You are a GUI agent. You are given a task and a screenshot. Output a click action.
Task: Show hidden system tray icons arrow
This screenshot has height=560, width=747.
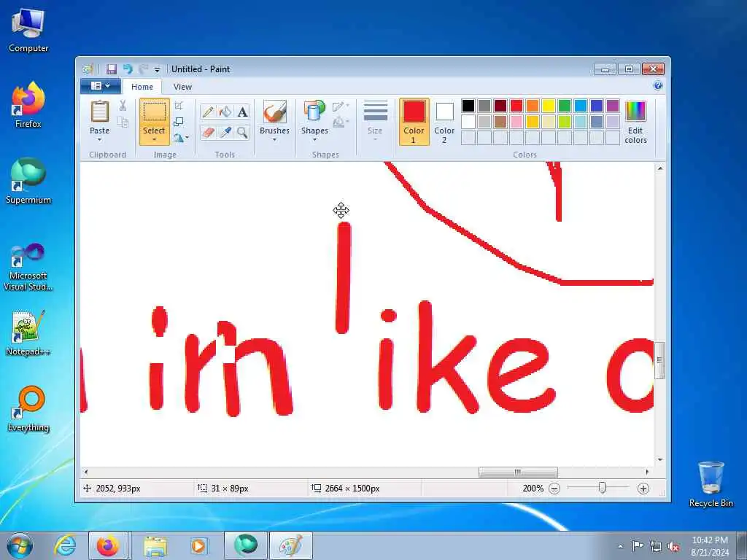click(620, 547)
